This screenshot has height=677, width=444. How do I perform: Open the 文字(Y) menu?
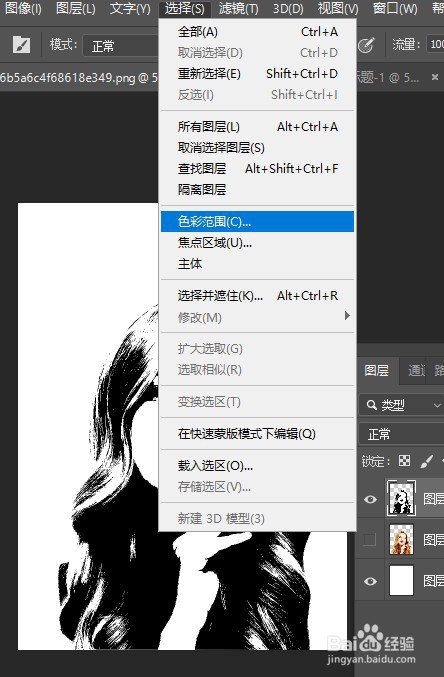pos(130,8)
